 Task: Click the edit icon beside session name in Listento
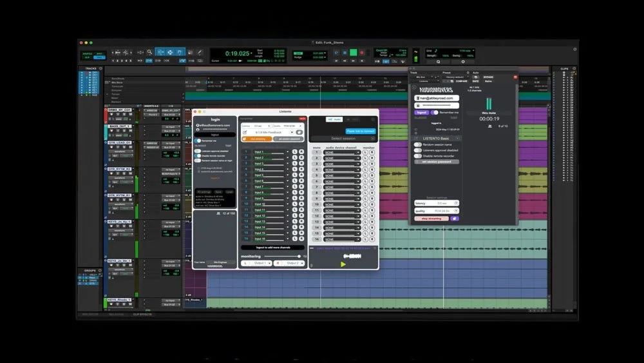(x=245, y=132)
